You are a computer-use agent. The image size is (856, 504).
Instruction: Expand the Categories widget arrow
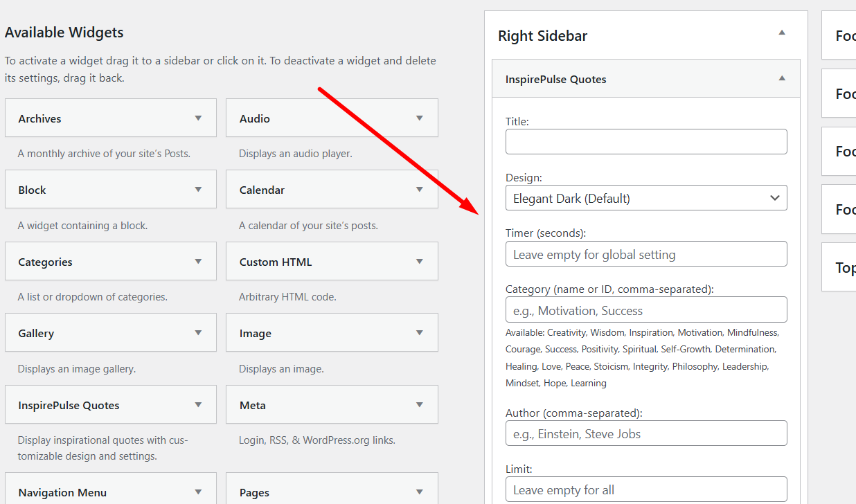pyautogui.click(x=198, y=262)
